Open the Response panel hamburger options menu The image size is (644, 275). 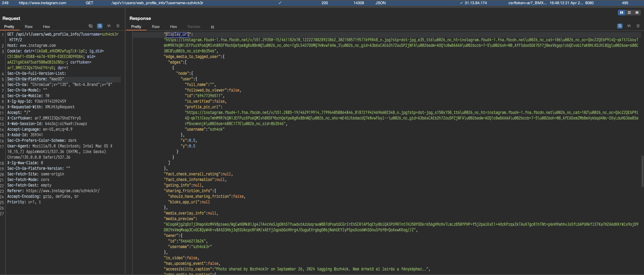pyautogui.click(x=638, y=26)
